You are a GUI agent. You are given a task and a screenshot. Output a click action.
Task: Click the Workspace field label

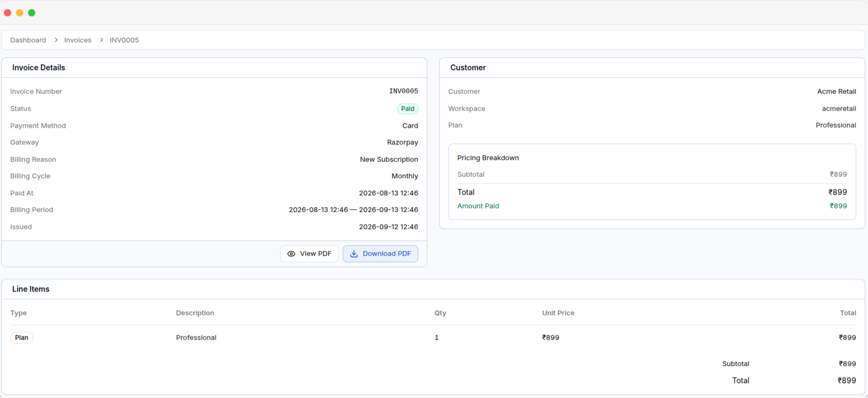point(466,109)
